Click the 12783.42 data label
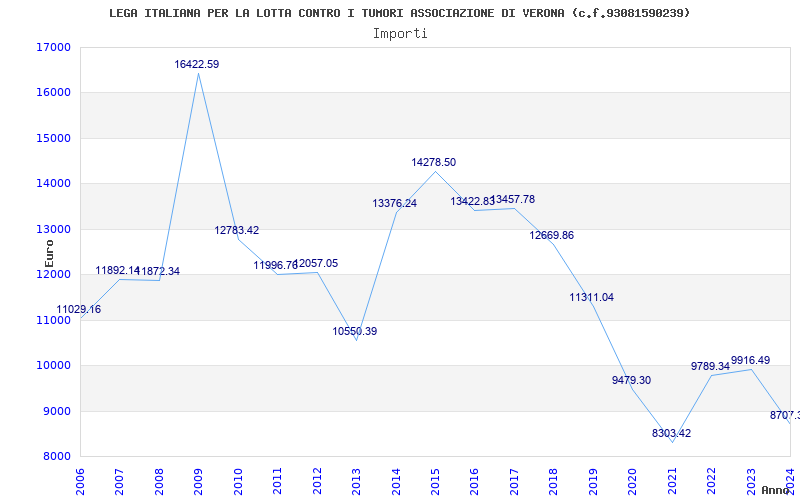 pos(237,230)
